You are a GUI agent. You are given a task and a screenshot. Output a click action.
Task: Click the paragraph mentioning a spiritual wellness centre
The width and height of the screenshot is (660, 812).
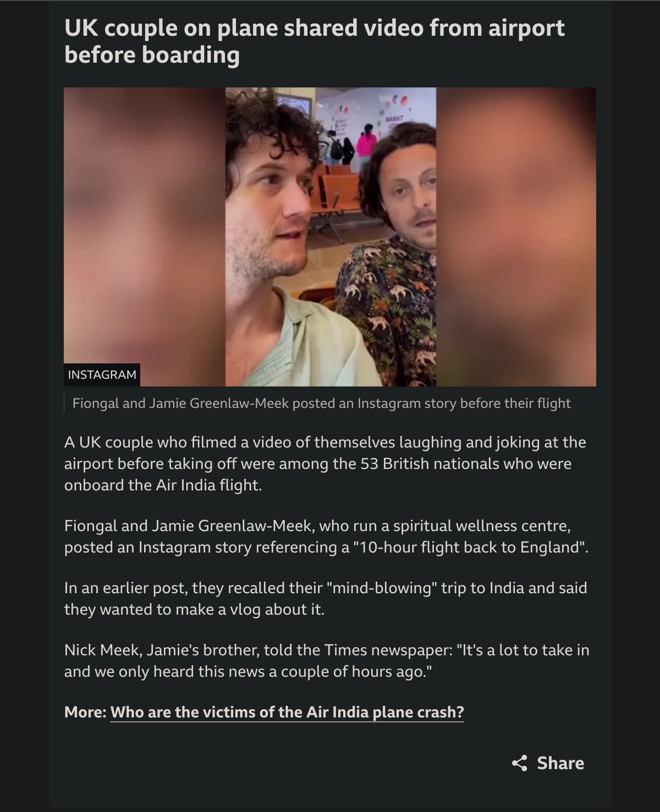tap(326, 537)
